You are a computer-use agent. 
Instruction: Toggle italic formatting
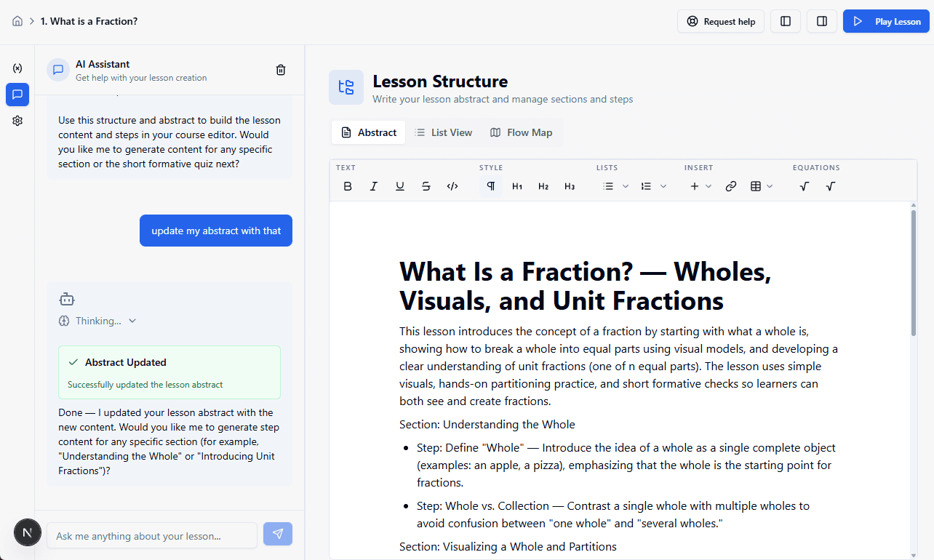point(373,185)
